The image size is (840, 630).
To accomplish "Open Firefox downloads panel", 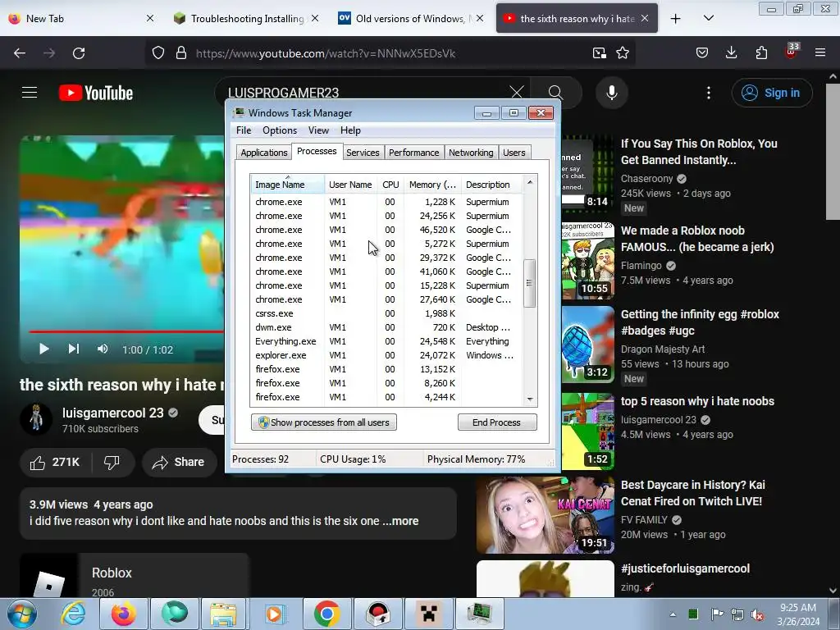I will 731,53.
